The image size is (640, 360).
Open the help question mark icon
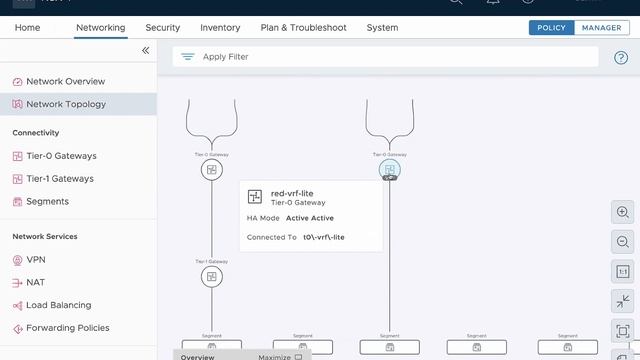coord(621,58)
